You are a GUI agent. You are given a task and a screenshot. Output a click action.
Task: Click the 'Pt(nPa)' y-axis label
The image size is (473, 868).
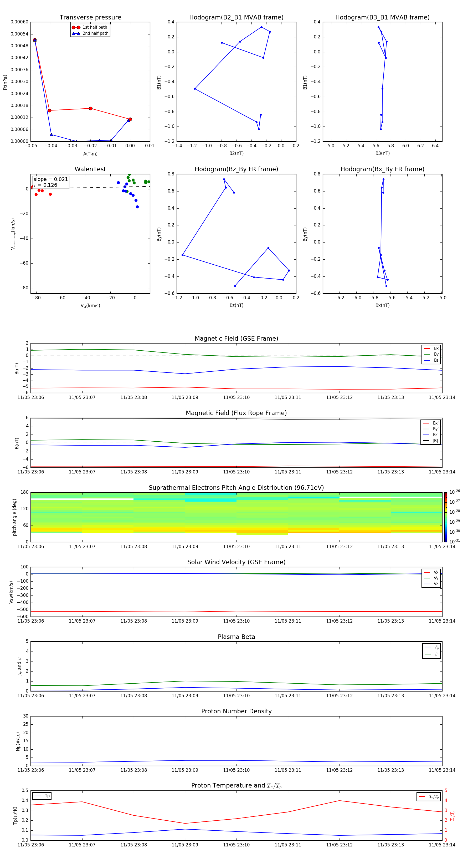pos(5,82)
